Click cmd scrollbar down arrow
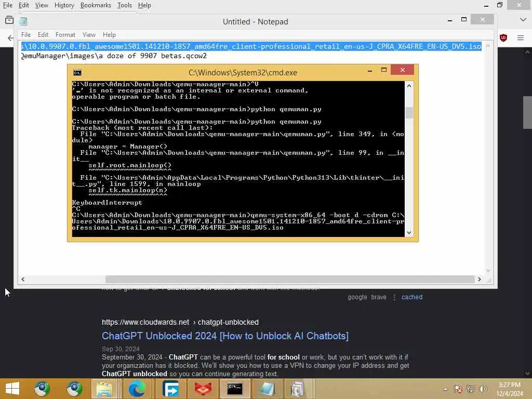532x399 pixels. click(x=409, y=232)
